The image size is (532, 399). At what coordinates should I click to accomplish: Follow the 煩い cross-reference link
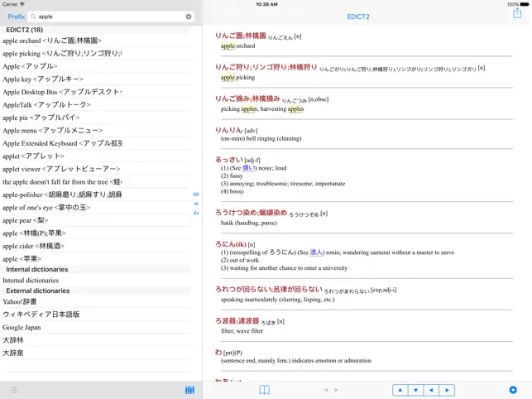249,168
